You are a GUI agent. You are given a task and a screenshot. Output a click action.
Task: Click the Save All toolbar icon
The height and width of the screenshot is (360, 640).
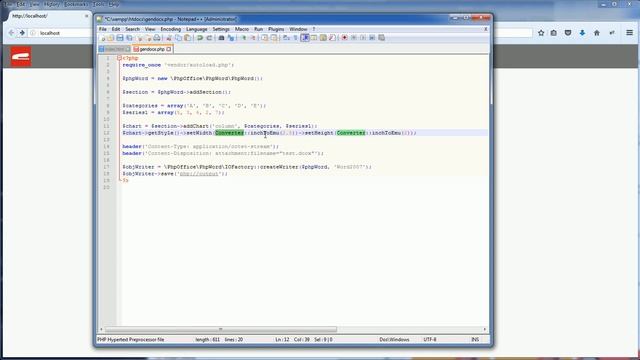[129, 38]
